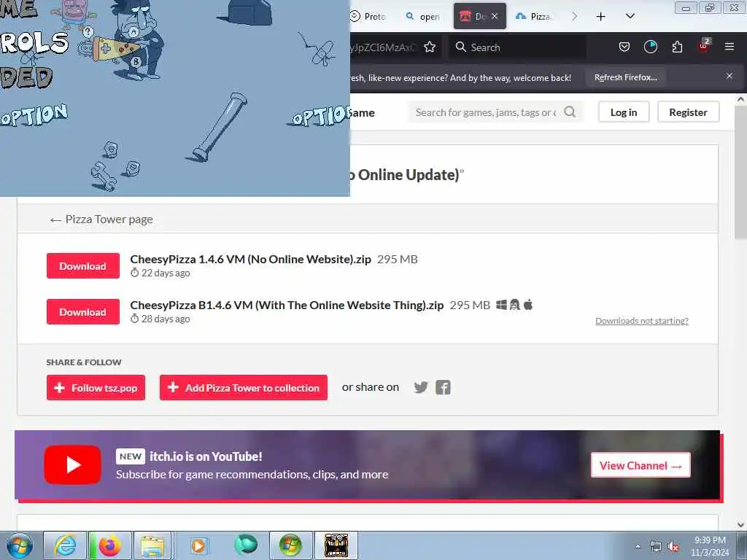The height and width of the screenshot is (560, 747).
Task: Open the Save to Pocket icon
Action: (x=624, y=47)
